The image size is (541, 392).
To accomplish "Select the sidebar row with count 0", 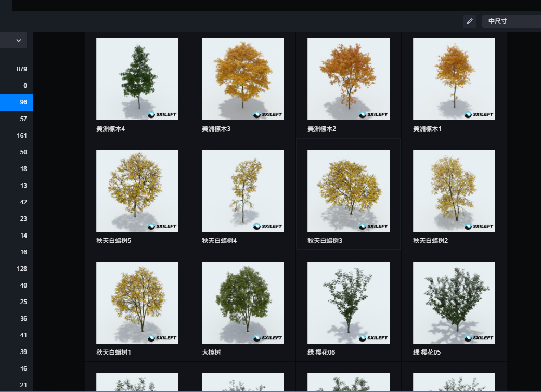I will 17,85.
